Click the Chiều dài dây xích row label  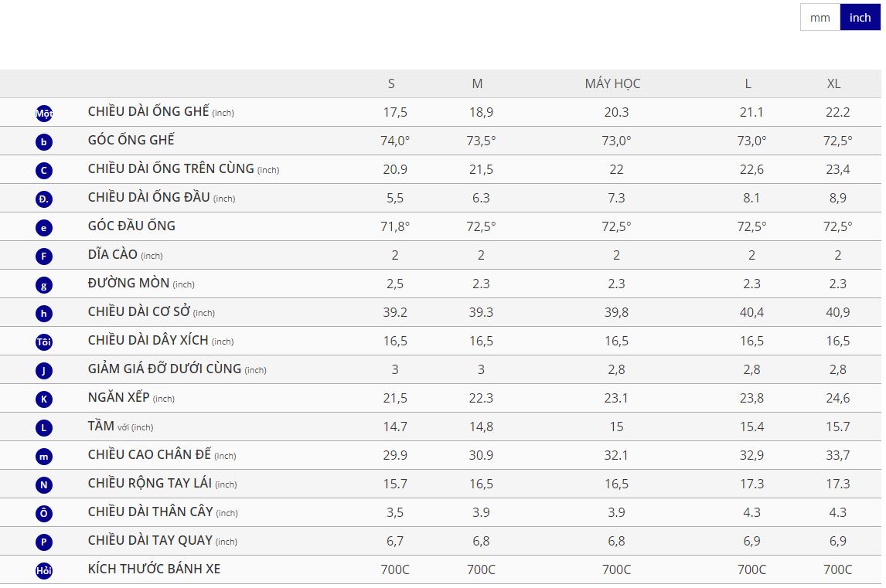[148, 340]
